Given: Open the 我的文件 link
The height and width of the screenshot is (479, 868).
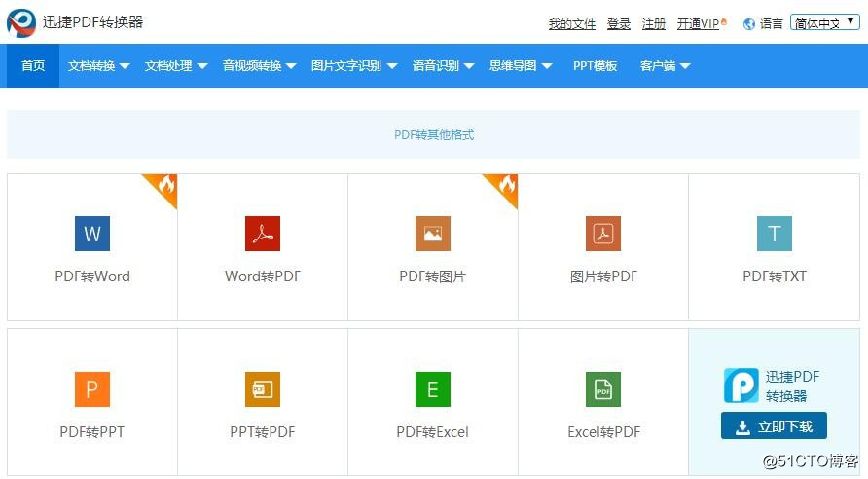Looking at the screenshot, I should (x=572, y=24).
